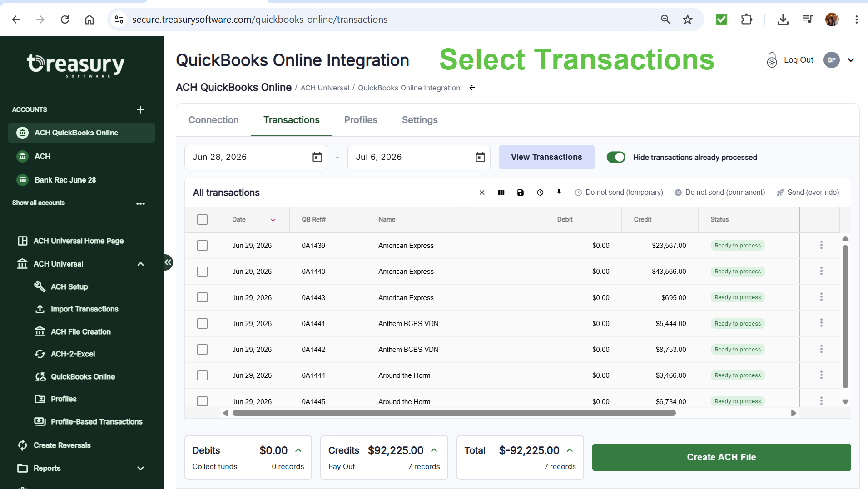Click Send (over-ride)
This screenshot has height=489, width=868.
coord(808,193)
